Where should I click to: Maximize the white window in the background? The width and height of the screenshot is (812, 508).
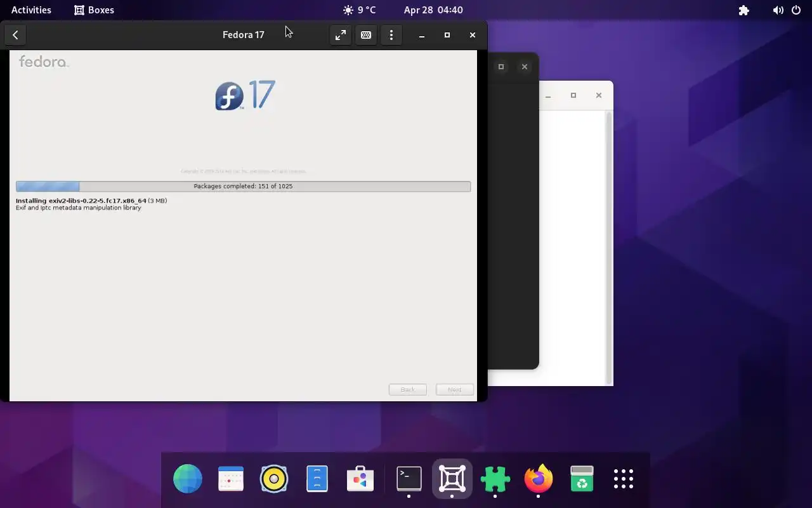tap(573, 95)
